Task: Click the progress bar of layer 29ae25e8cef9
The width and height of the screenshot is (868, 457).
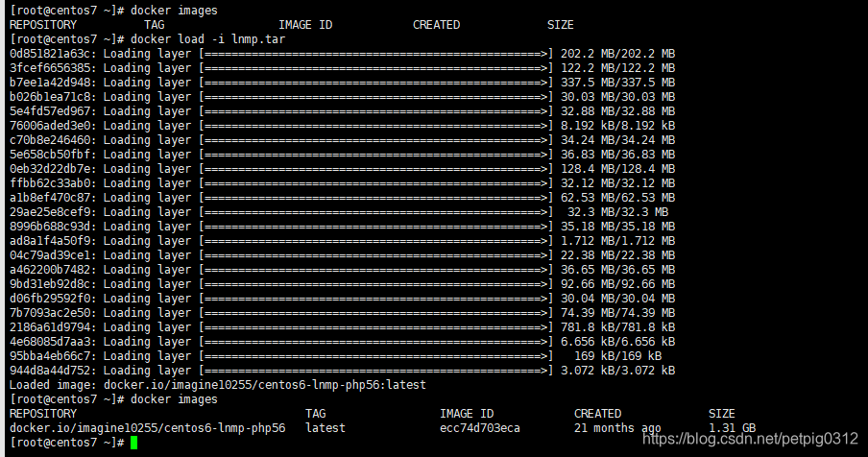Action: [x=375, y=212]
